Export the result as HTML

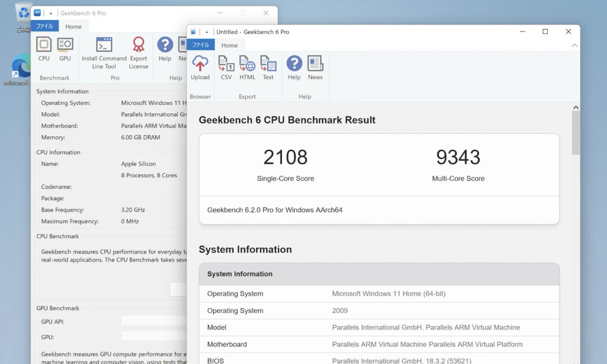tap(247, 66)
